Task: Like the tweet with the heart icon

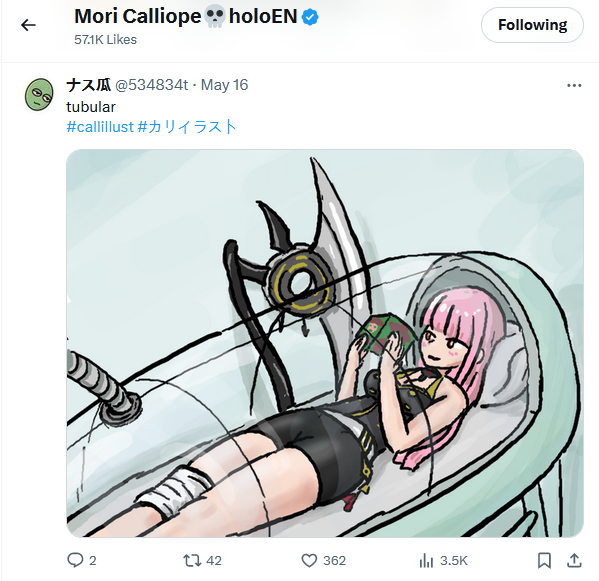Action: 309,560
